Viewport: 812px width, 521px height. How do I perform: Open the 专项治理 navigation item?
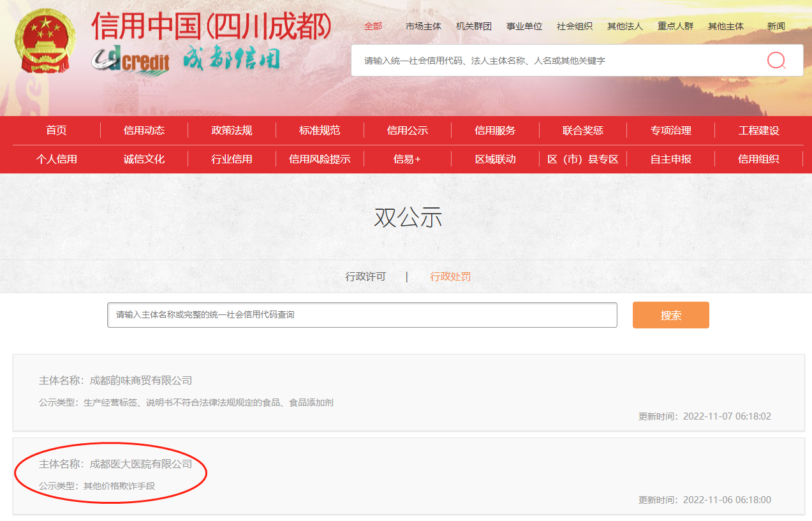(x=671, y=130)
